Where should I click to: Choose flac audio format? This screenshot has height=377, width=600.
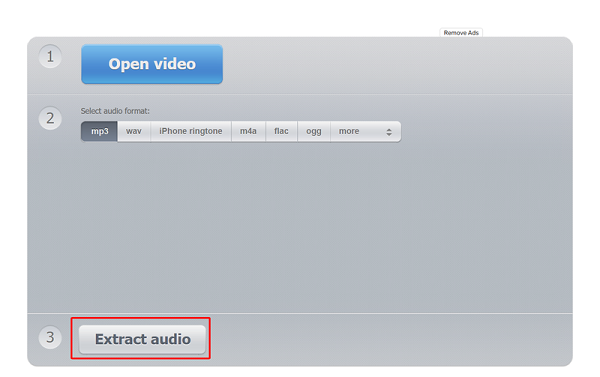(x=281, y=131)
